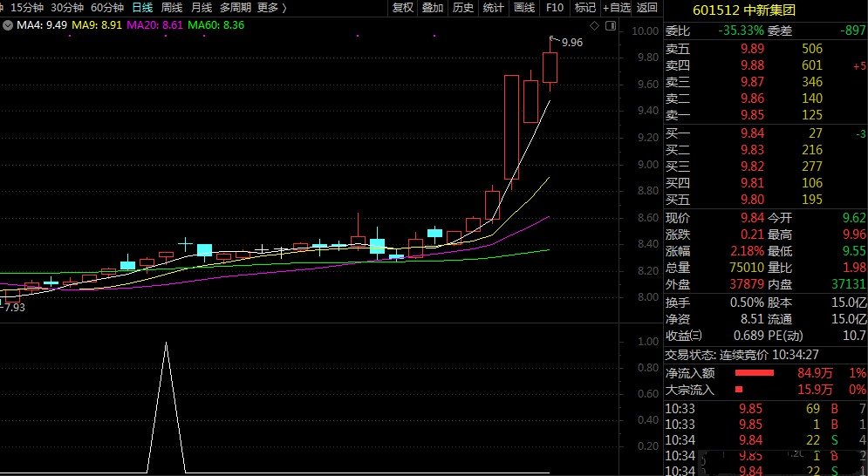This screenshot has height=476, width=868.
Task: Click the 9.96 high price marker
Action: 571,42
